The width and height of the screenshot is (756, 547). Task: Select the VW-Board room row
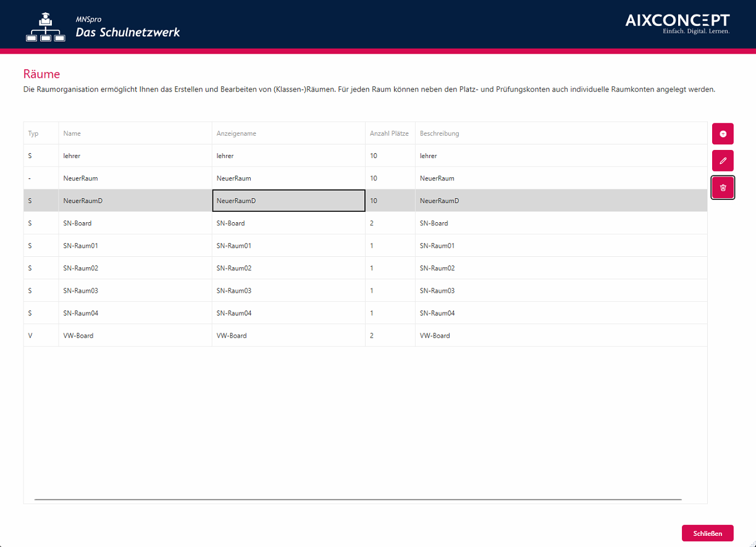78,336
